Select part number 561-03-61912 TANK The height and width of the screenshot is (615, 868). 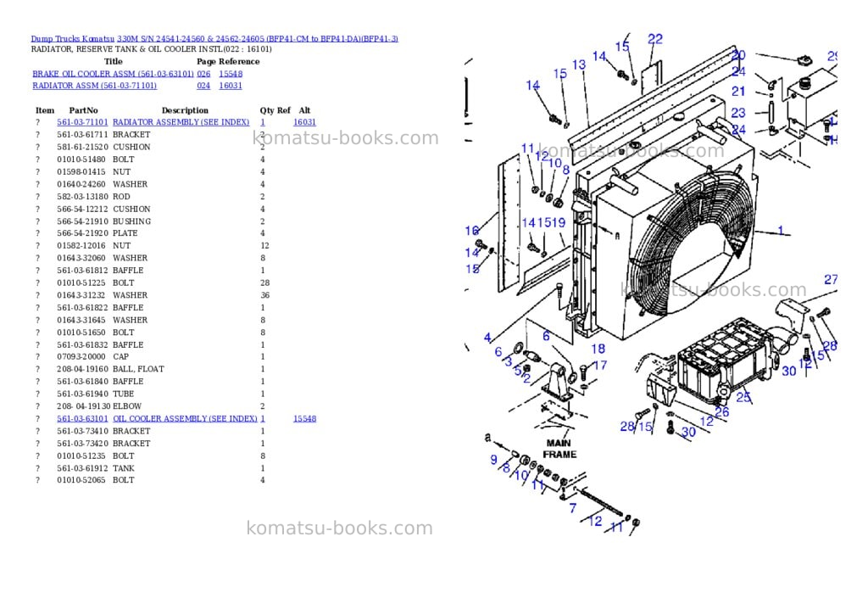pyautogui.click(x=82, y=468)
